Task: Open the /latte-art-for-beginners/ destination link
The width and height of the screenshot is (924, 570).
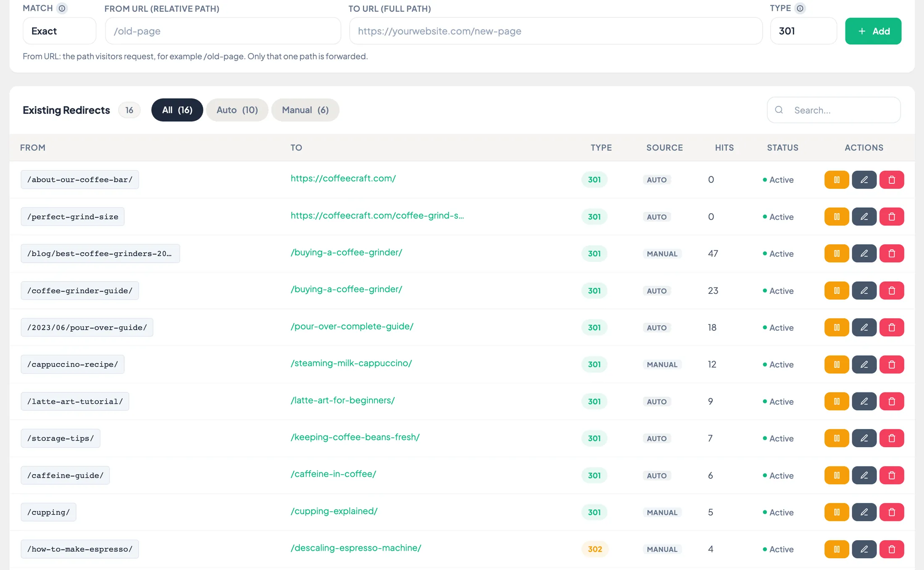Action: coord(343,400)
